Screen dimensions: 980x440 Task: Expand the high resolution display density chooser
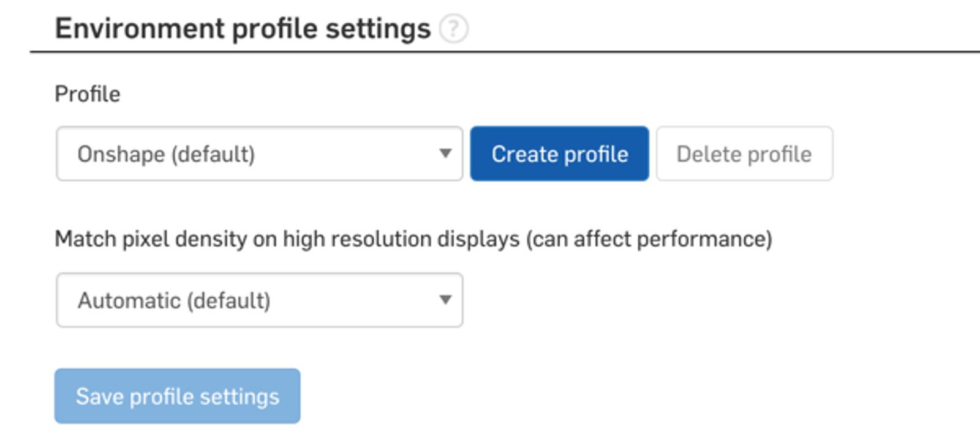[x=259, y=300]
